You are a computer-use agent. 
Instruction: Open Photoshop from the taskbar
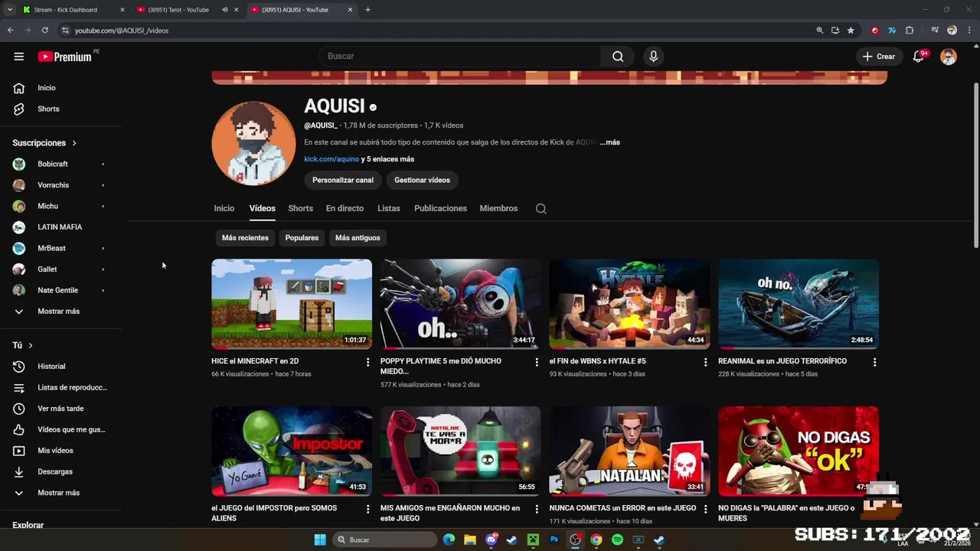point(554,540)
